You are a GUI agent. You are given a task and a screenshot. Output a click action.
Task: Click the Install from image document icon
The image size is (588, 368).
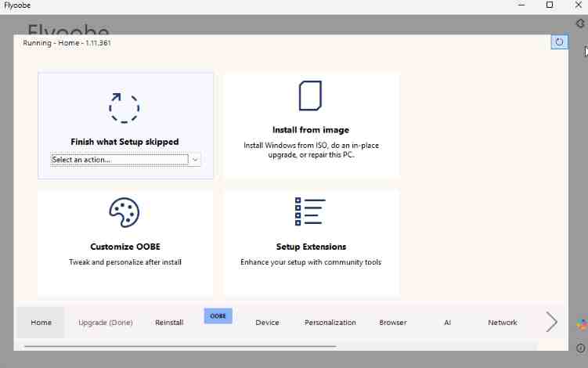310,96
